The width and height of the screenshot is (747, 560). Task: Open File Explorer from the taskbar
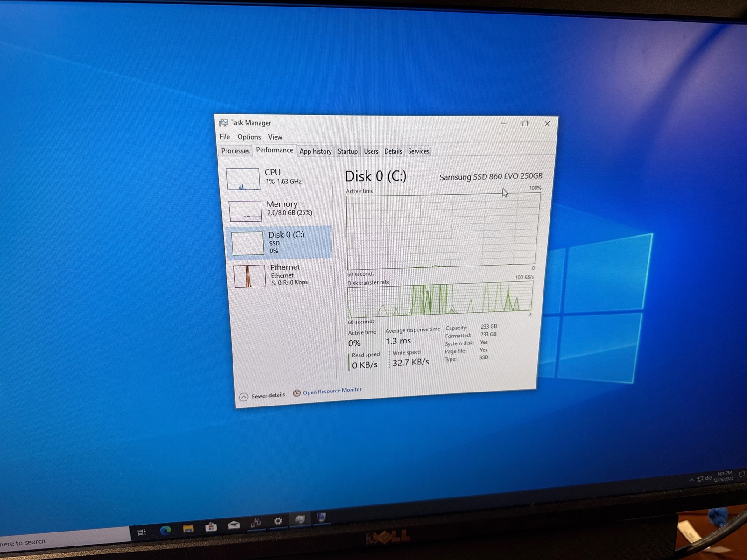pos(188,529)
